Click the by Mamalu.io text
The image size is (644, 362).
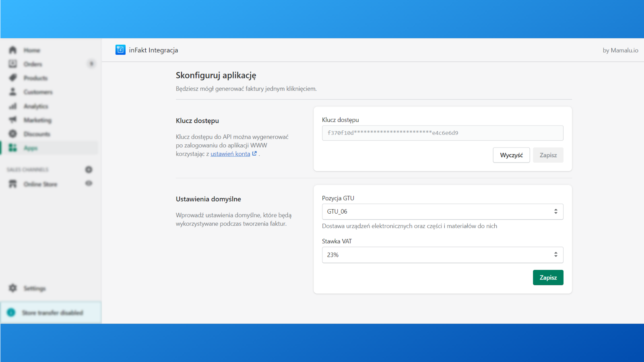pyautogui.click(x=620, y=50)
